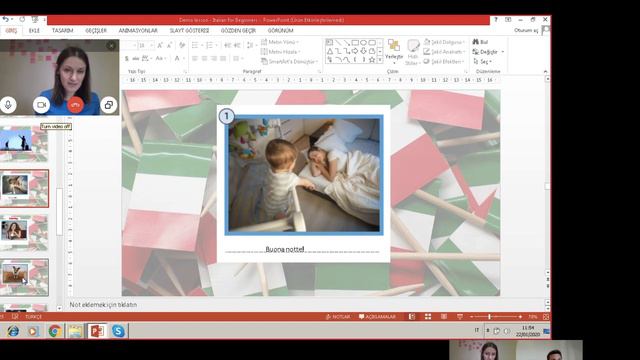Select the right arrow shape in gallery
The height and width of the screenshot is (360, 640).
point(355,51)
